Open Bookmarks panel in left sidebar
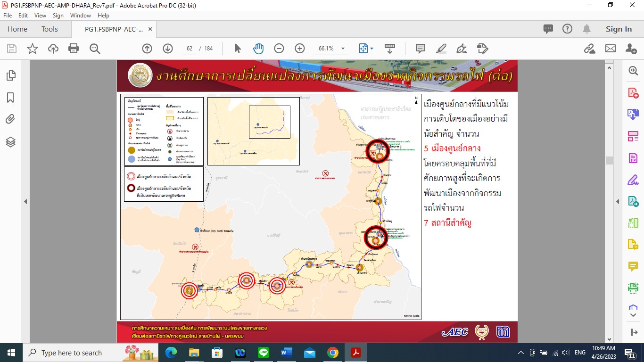Image resolution: width=644 pixels, height=362 pixels. pyautogui.click(x=10, y=98)
